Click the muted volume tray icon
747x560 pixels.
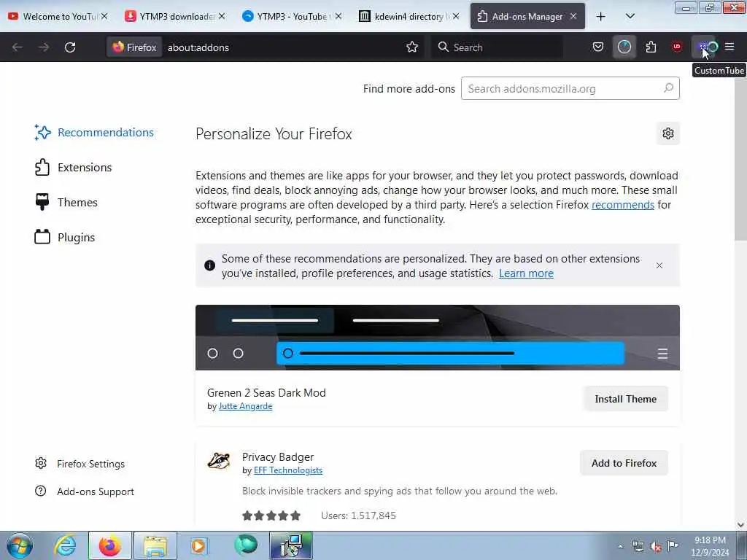[x=656, y=547]
